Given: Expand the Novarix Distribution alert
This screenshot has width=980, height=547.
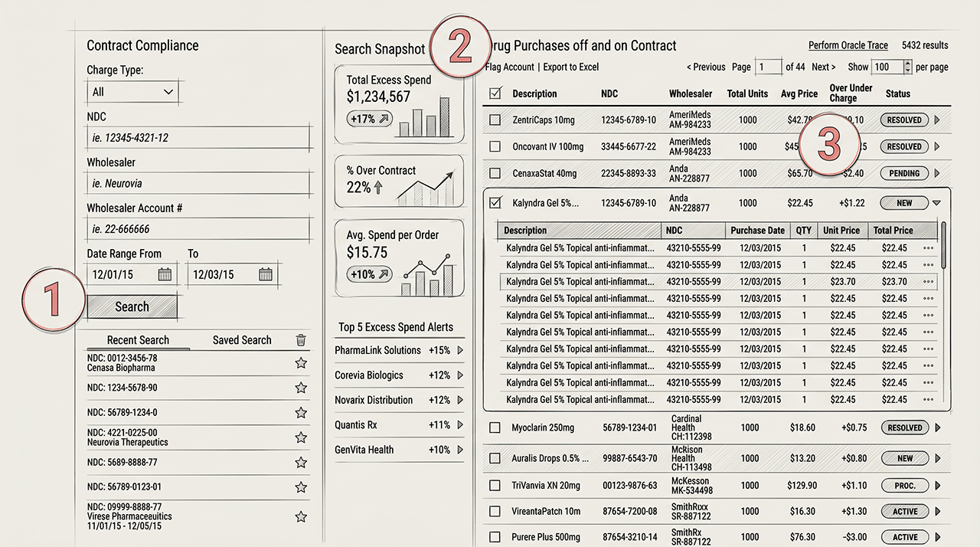Looking at the screenshot, I should pos(460,400).
